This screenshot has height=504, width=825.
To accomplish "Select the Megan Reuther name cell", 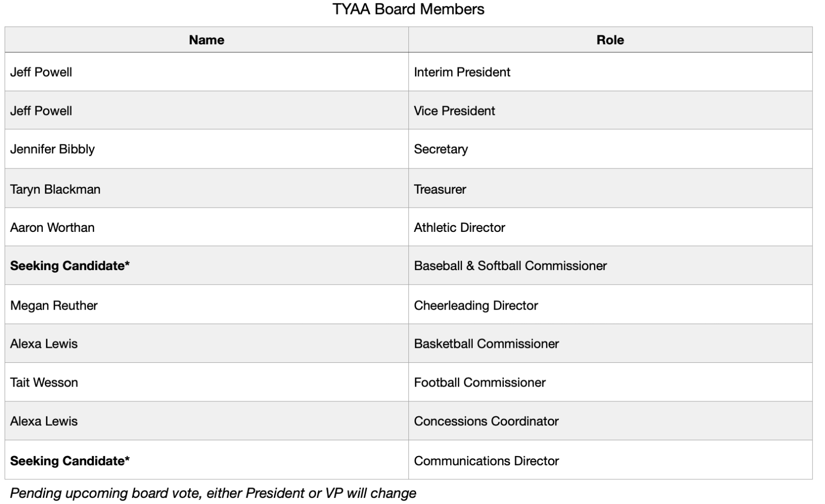I will pyautogui.click(x=54, y=305).
